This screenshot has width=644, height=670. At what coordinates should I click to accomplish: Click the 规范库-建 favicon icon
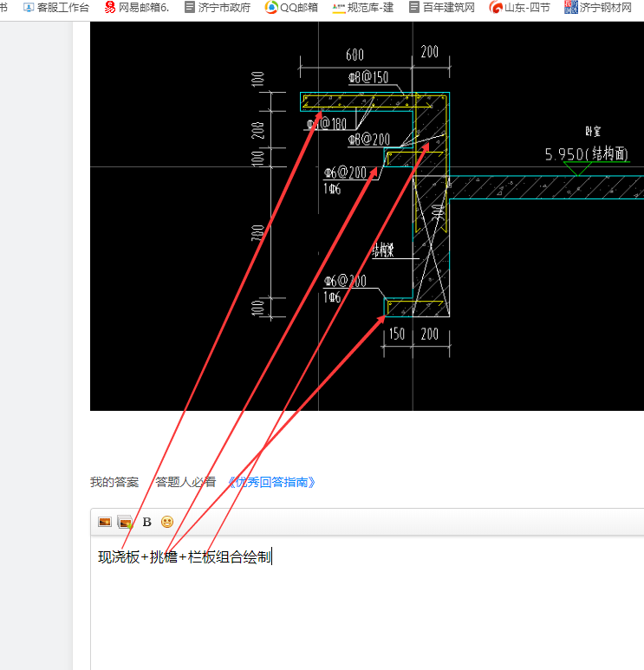point(338,8)
